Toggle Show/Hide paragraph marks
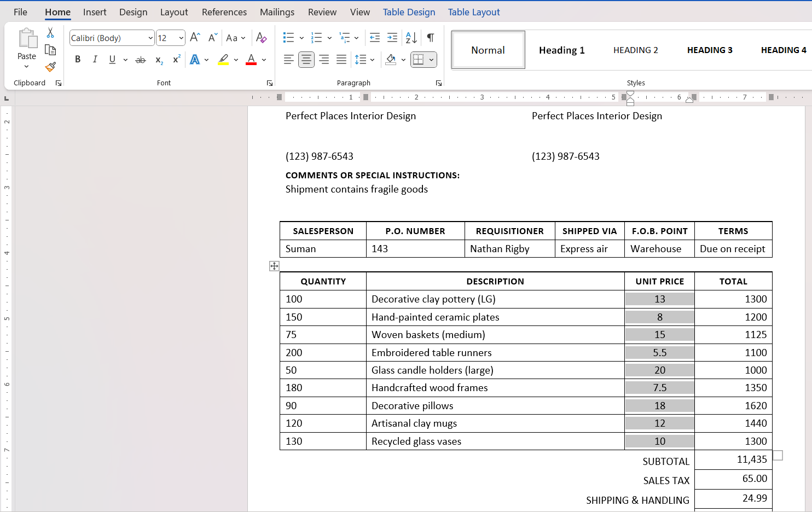The image size is (812, 512). coord(431,38)
